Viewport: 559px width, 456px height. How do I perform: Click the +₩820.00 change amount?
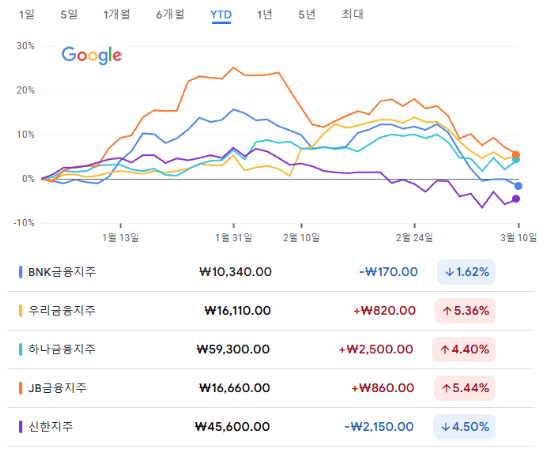[x=384, y=311]
